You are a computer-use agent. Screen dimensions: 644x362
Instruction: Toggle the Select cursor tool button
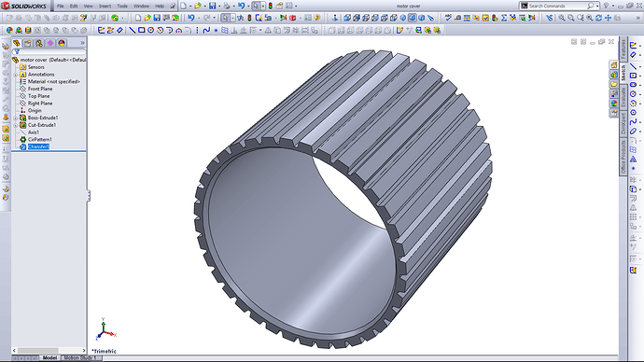click(256, 6)
